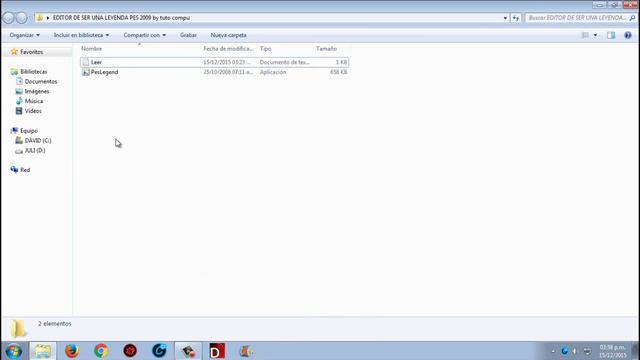Open the blue swirl app in taskbar

159,351
